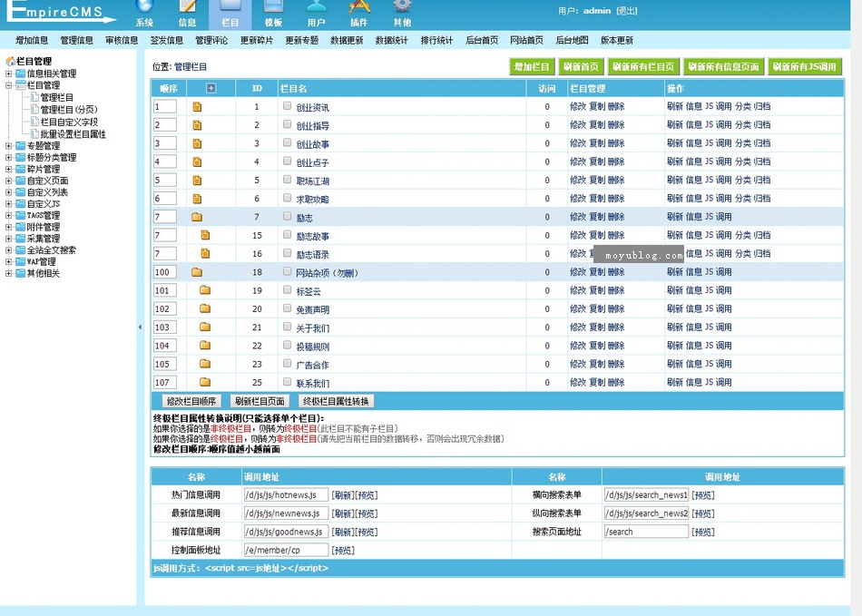Click the folder icon in 标签云 row
The height and width of the screenshot is (616, 862).
[x=205, y=289]
